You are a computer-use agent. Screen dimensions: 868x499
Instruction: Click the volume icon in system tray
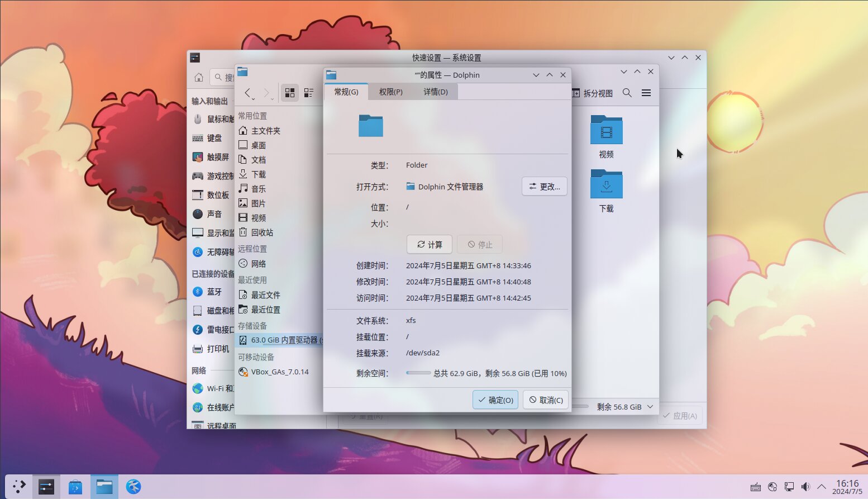805,487
